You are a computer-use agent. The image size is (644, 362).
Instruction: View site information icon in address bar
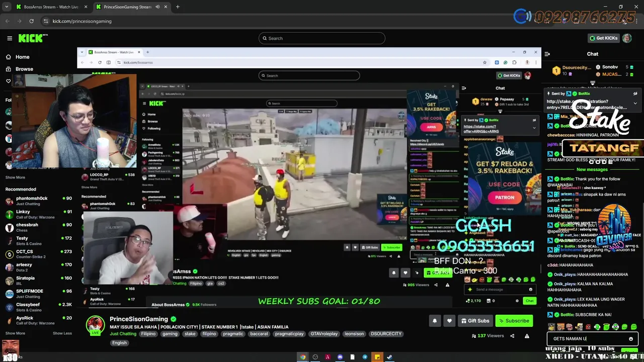(46, 21)
